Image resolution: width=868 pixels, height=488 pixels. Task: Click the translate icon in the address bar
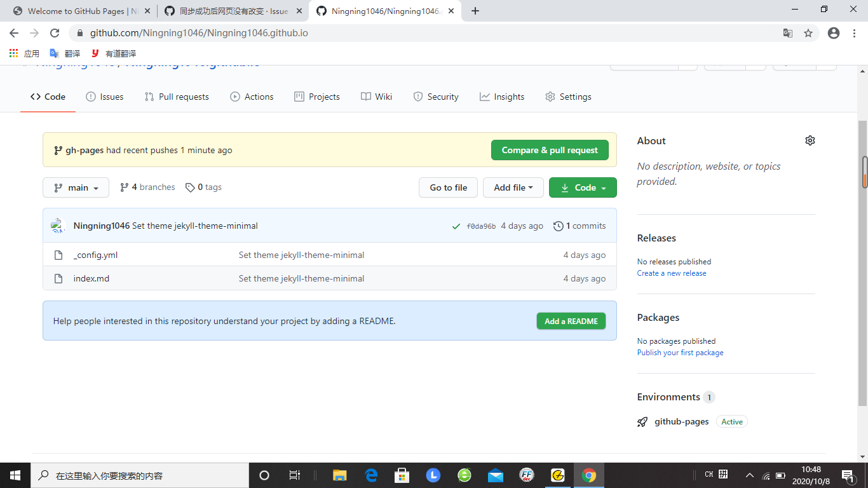(788, 33)
